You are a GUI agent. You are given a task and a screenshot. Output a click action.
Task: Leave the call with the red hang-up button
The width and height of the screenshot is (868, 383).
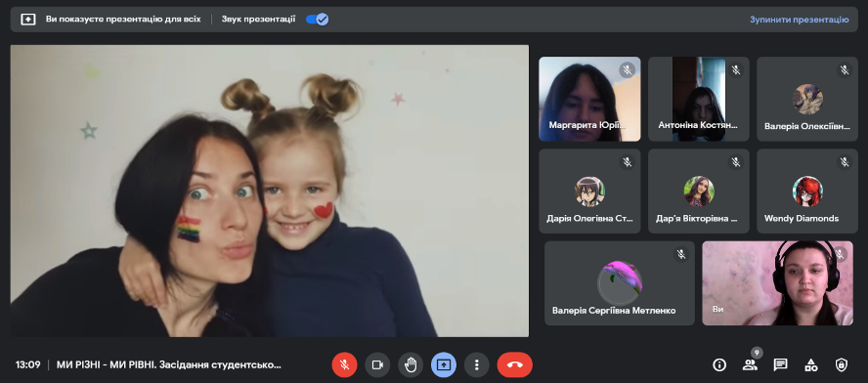[x=515, y=364]
